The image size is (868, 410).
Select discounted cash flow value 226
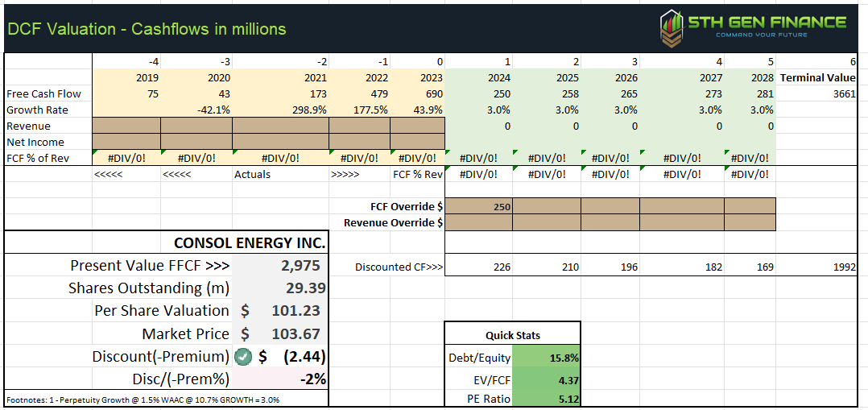pyautogui.click(x=502, y=267)
